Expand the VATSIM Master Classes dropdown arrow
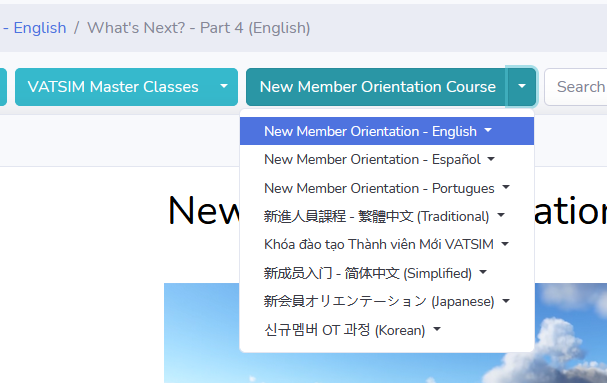 click(x=224, y=87)
